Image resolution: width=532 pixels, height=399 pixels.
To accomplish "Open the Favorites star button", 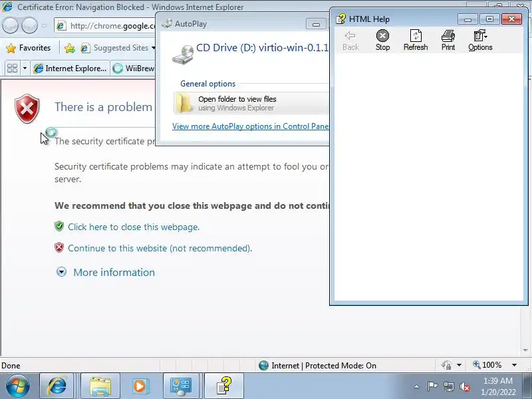I will coord(29,48).
